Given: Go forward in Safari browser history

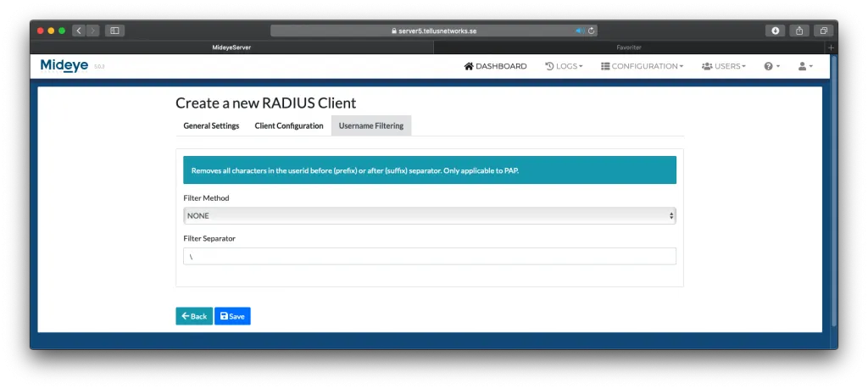Looking at the screenshot, I should (93, 31).
